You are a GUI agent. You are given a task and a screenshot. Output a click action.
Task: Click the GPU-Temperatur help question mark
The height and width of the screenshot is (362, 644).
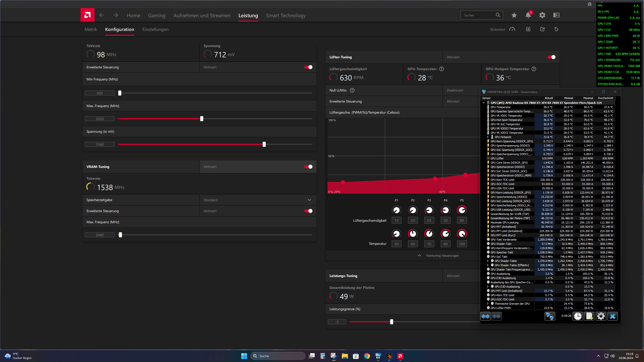[441, 69]
